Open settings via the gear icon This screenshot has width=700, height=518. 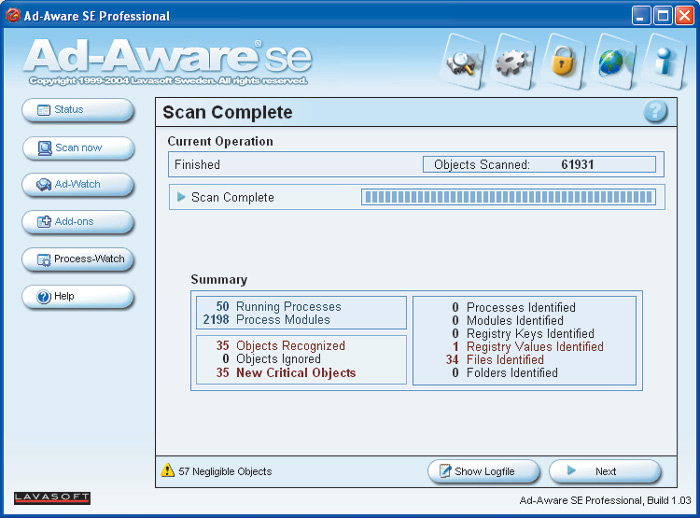[513, 62]
